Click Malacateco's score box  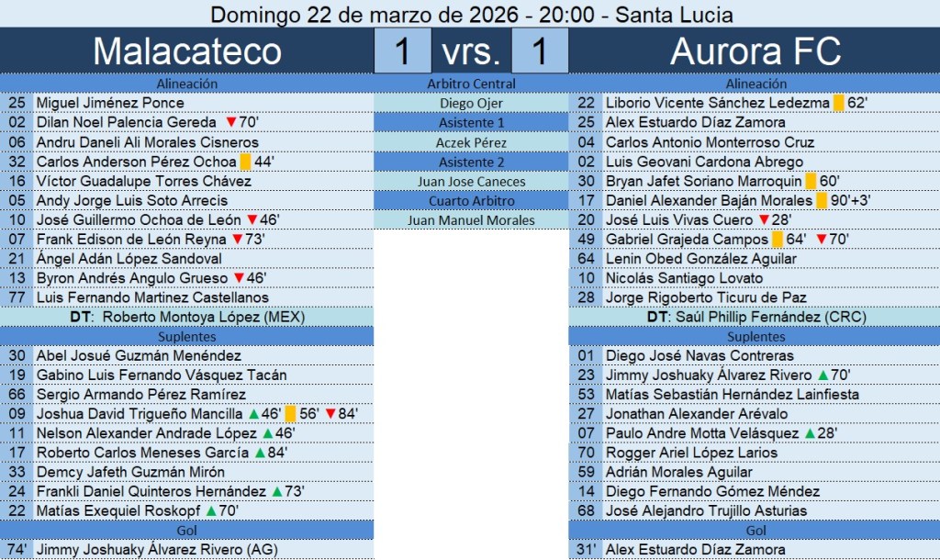[x=402, y=51]
